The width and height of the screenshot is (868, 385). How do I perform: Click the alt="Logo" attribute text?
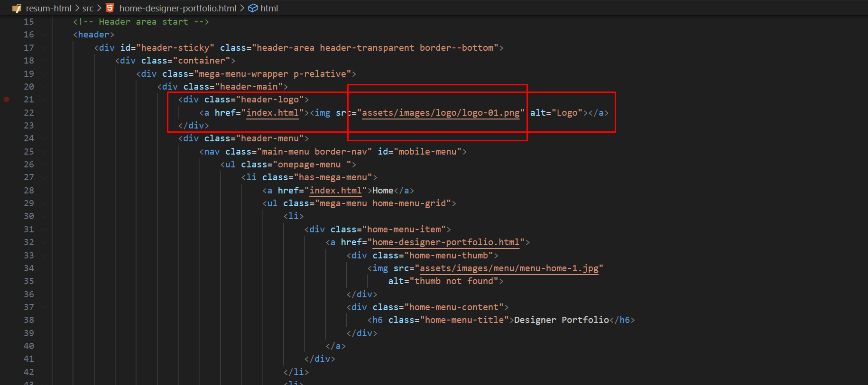pyautogui.click(x=556, y=113)
